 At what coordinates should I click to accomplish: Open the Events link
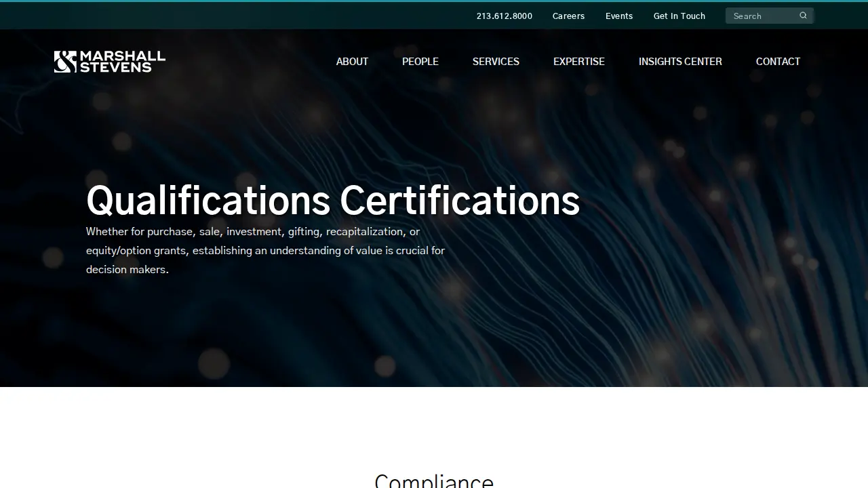(619, 16)
